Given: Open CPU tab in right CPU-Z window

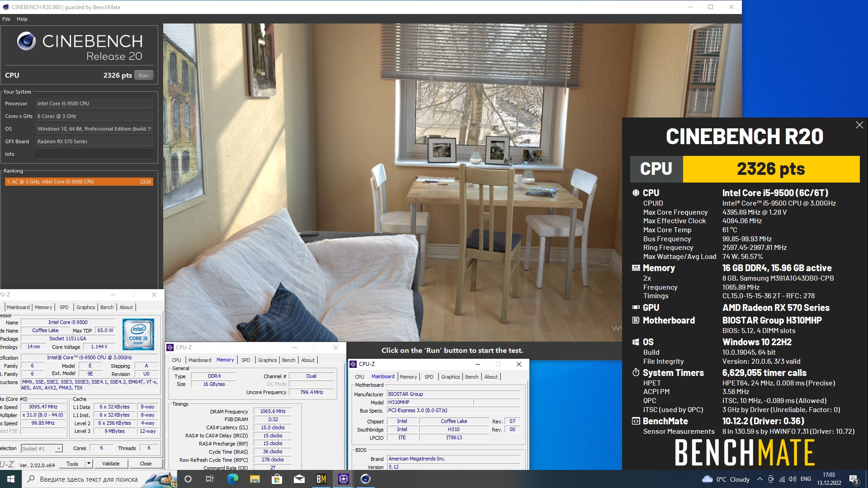Looking at the screenshot, I should point(360,377).
